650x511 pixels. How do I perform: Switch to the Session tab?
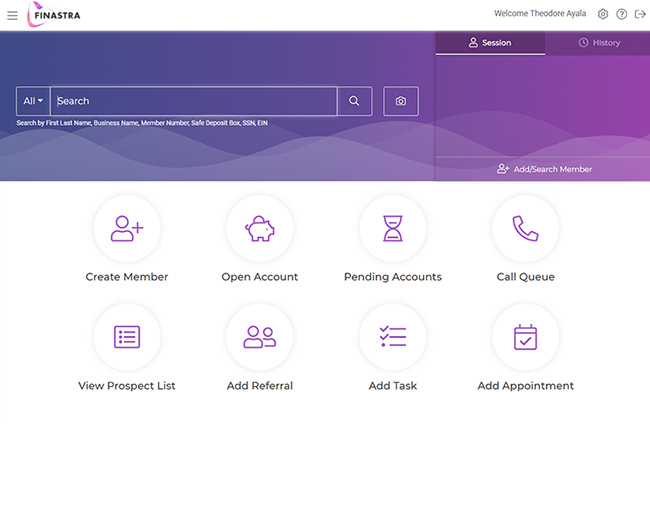point(490,43)
